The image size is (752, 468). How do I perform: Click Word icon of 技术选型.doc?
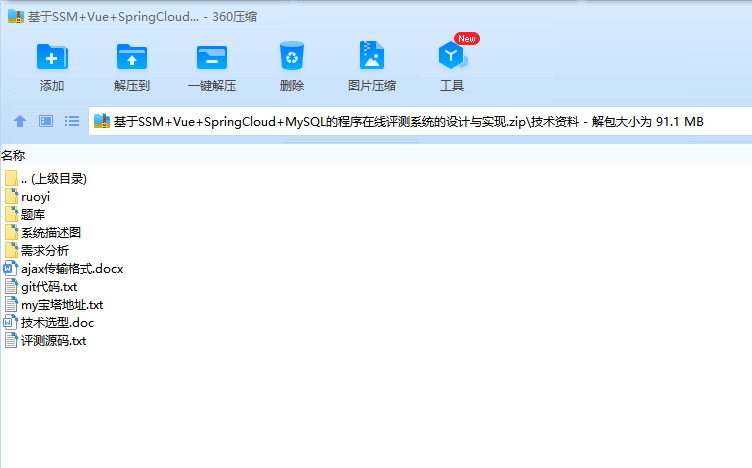[11, 322]
